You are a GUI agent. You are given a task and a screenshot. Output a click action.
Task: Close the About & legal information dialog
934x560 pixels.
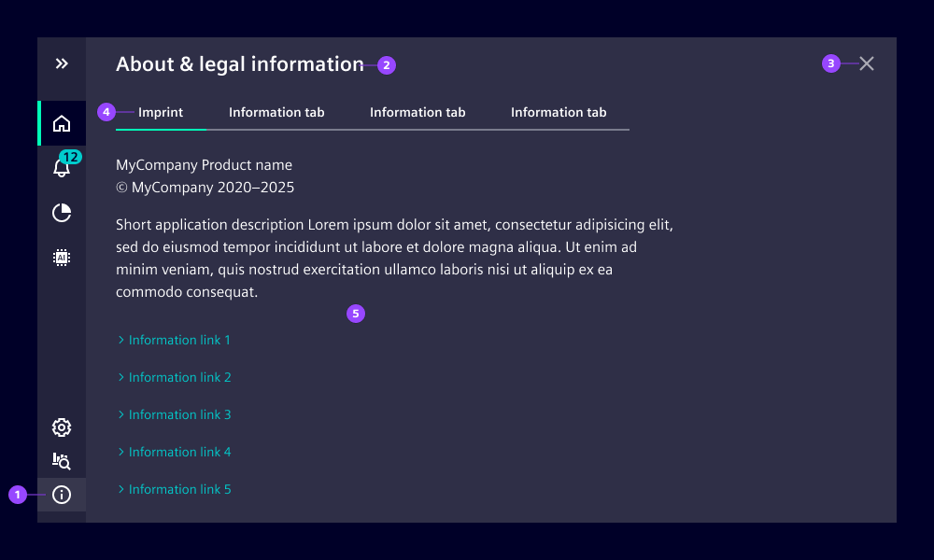tap(867, 63)
